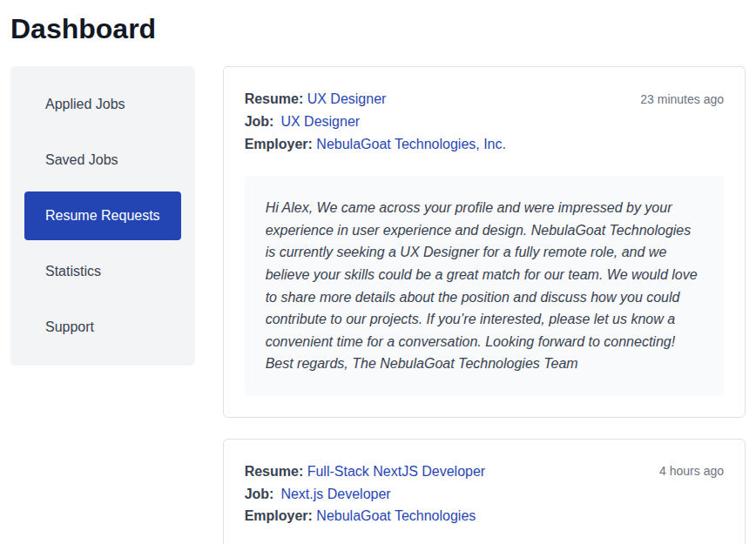756x544 pixels.
Task: Visit the NebulaGoat Technologies employer link
Action: pos(395,515)
